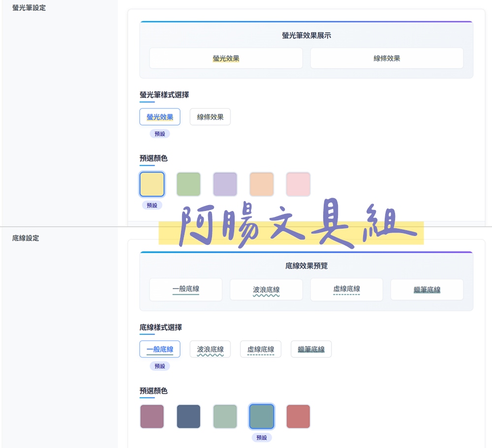The height and width of the screenshot is (448, 492).
Task: Choose the green highlighter color
Action: tap(188, 184)
